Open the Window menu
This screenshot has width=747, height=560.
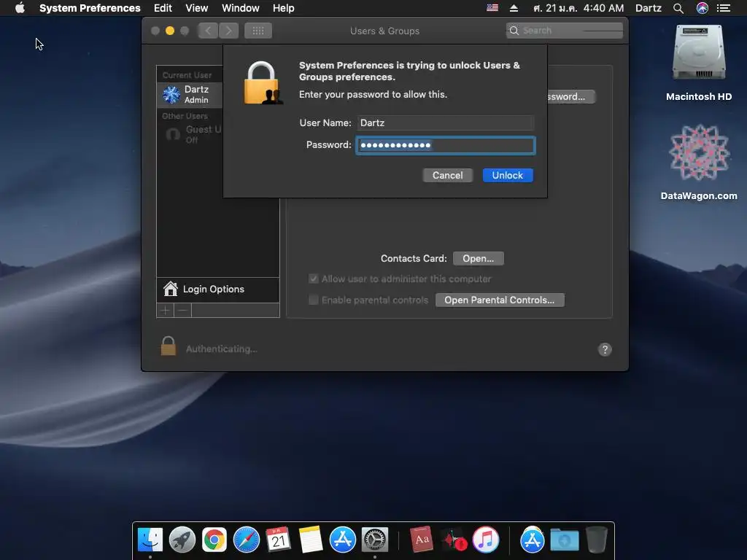[x=241, y=8]
